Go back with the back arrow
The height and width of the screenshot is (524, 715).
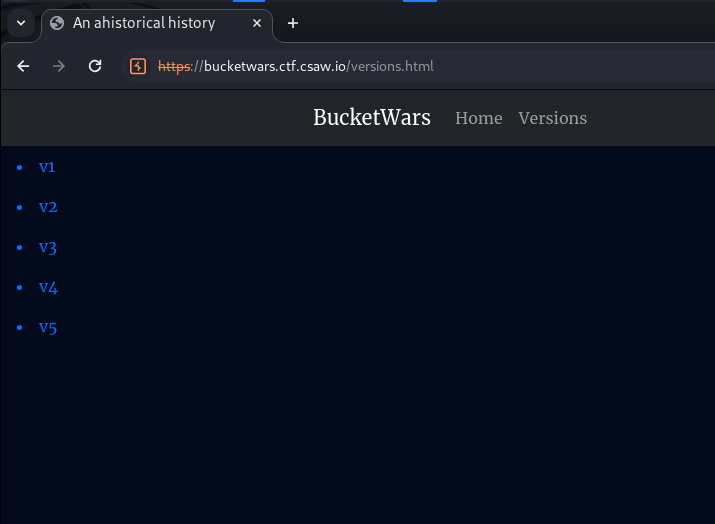pos(24,66)
